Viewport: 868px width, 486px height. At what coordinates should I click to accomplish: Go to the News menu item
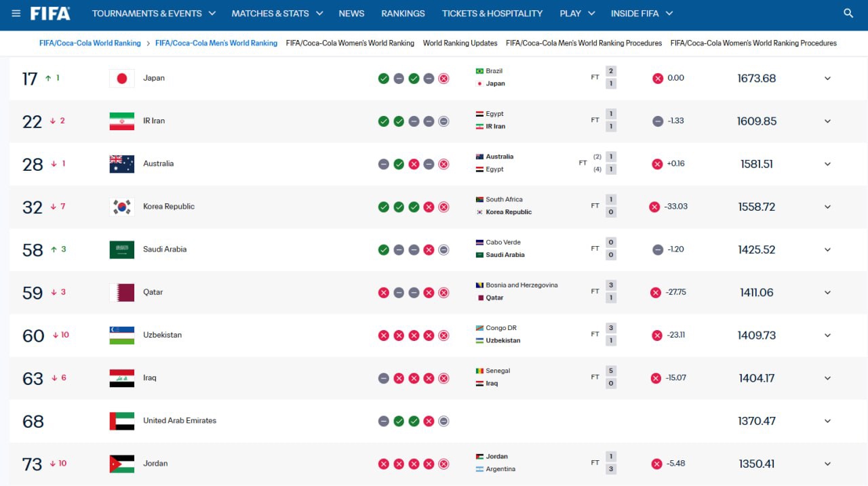click(x=351, y=14)
